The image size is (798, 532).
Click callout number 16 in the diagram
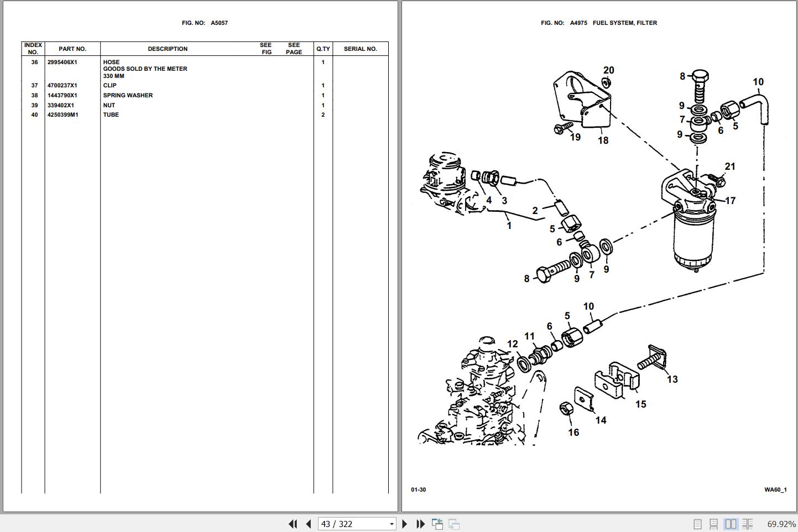573,432
